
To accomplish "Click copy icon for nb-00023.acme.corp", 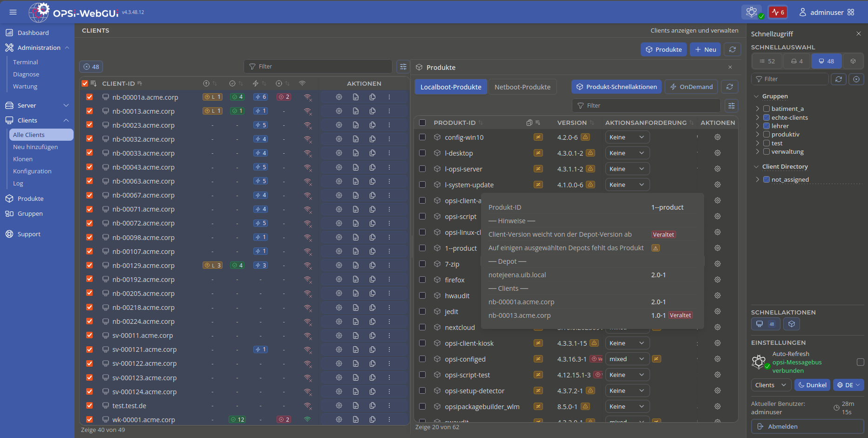I will (x=373, y=125).
